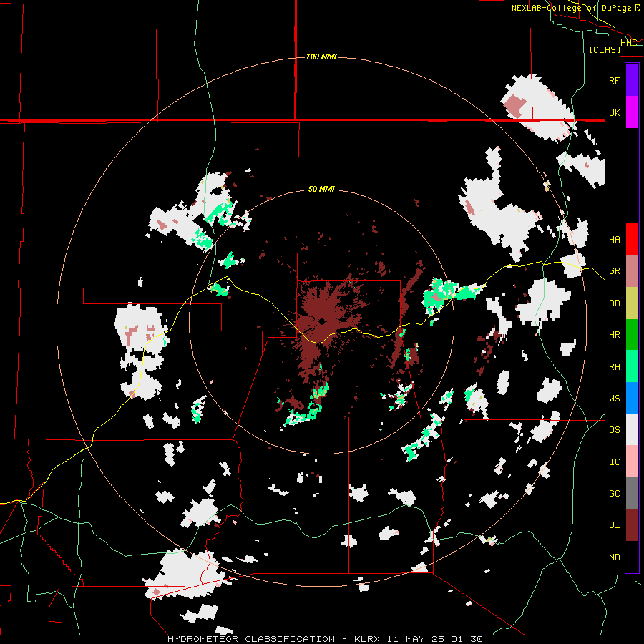Pick the light green RA legend swatch
Image resolution: width=644 pixels, height=644 pixels.
[632, 366]
